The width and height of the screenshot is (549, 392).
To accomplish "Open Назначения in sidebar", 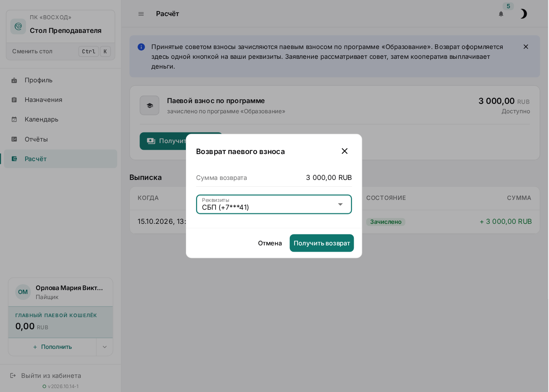I will (x=60, y=100).
